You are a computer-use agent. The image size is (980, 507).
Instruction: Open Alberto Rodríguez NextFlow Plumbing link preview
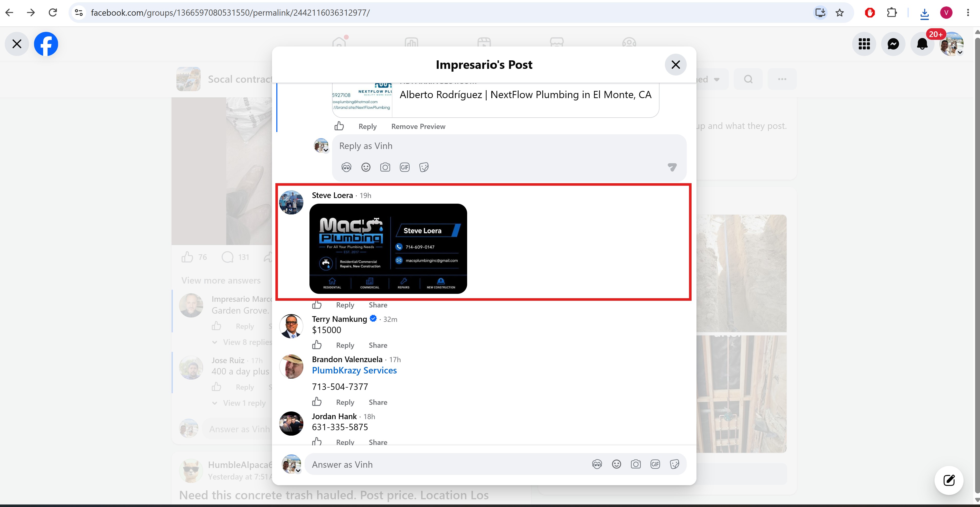495,100
